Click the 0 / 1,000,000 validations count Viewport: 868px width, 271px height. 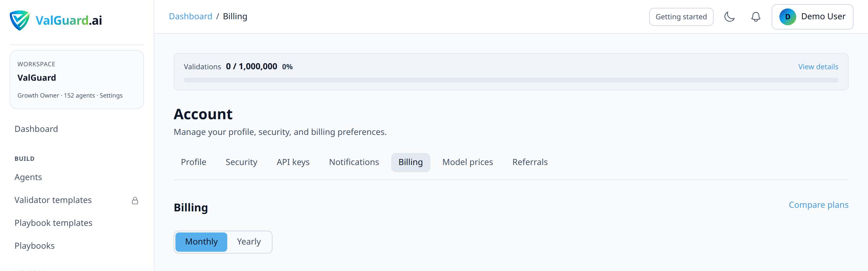(x=251, y=67)
